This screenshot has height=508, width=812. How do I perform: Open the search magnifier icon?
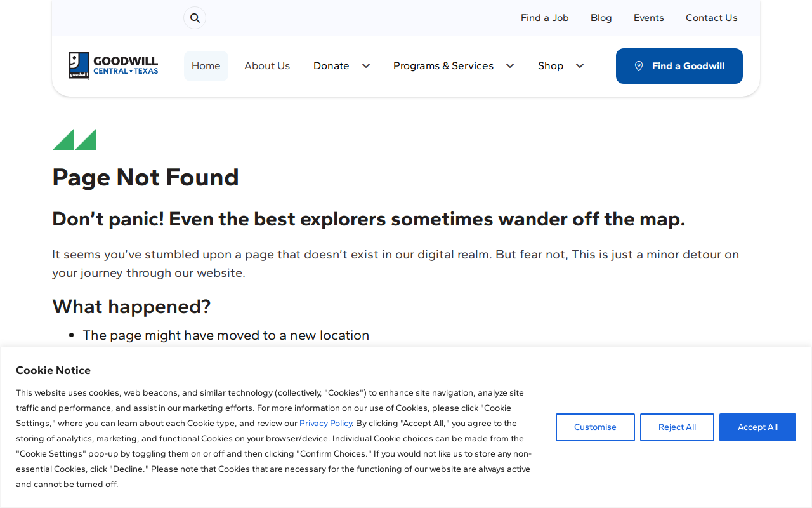195,18
